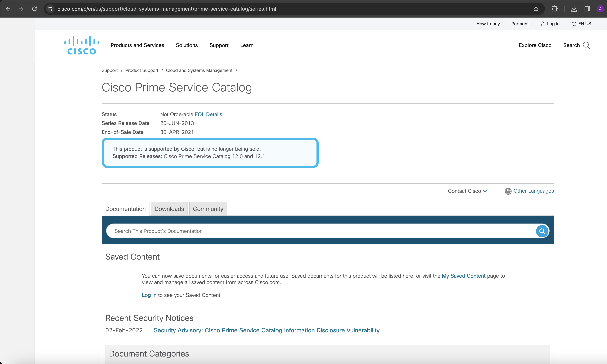Open the browser extensions puzzle icon
607x364 pixels.
click(554, 9)
